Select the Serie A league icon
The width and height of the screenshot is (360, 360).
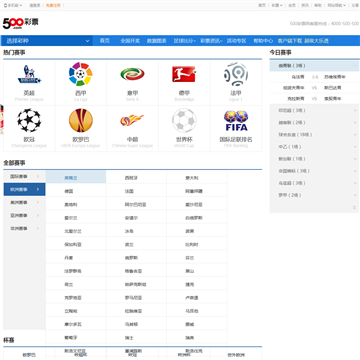pos(132,74)
